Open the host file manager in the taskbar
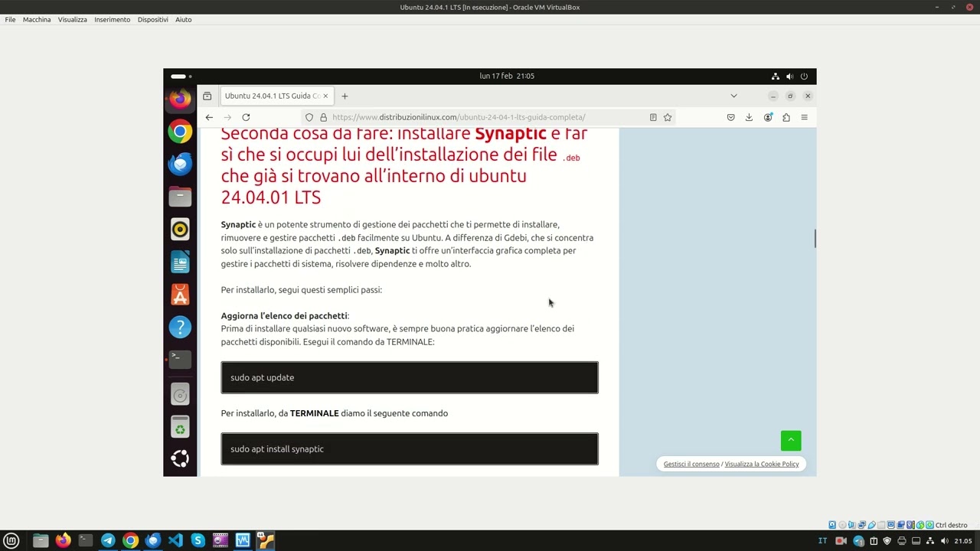Image resolution: width=980 pixels, height=551 pixels. (41, 540)
